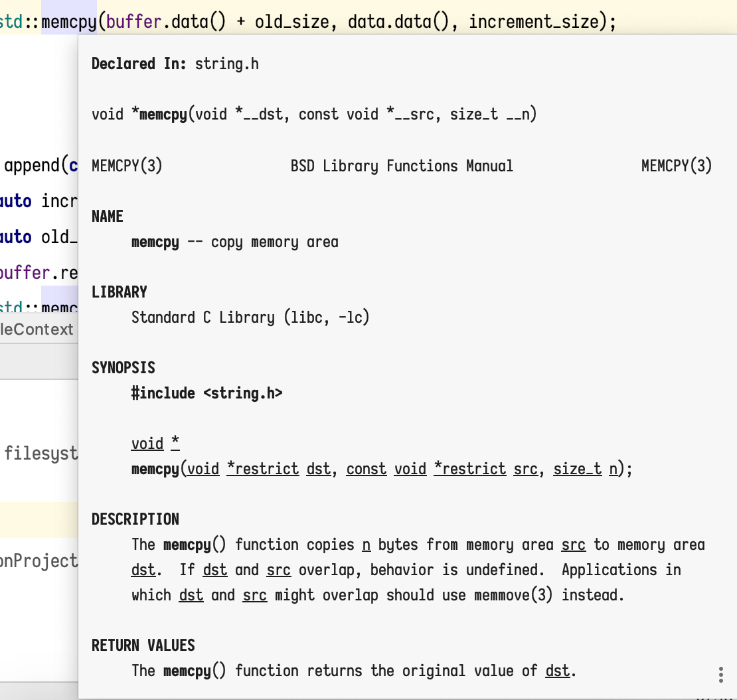Click the restrict keyword link in the synopsis
This screenshot has height=700, width=737.
[267, 468]
